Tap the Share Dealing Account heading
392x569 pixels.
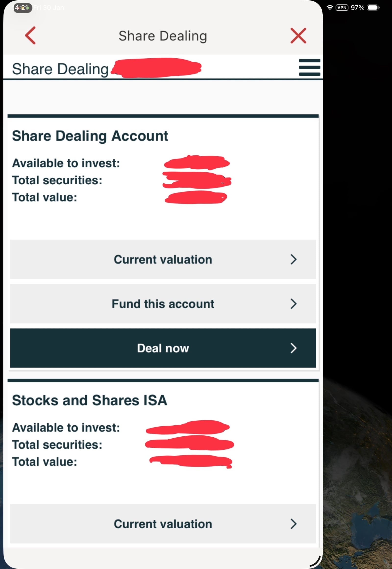[x=90, y=136]
